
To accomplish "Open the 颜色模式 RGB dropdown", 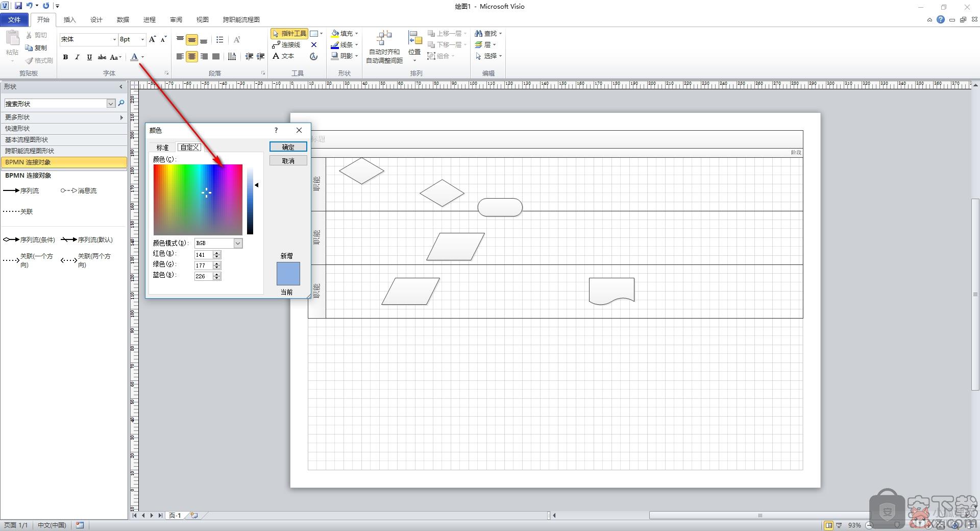I will click(x=238, y=243).
